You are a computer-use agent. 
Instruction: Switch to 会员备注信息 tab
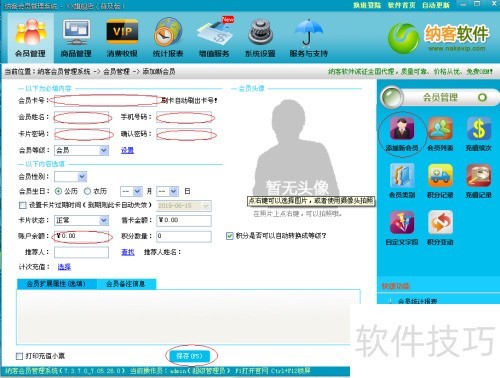[126, 284]
